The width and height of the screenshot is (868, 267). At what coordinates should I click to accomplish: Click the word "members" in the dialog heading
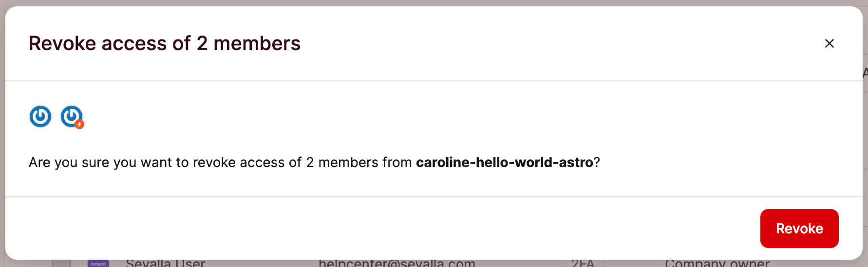(257, 43)
